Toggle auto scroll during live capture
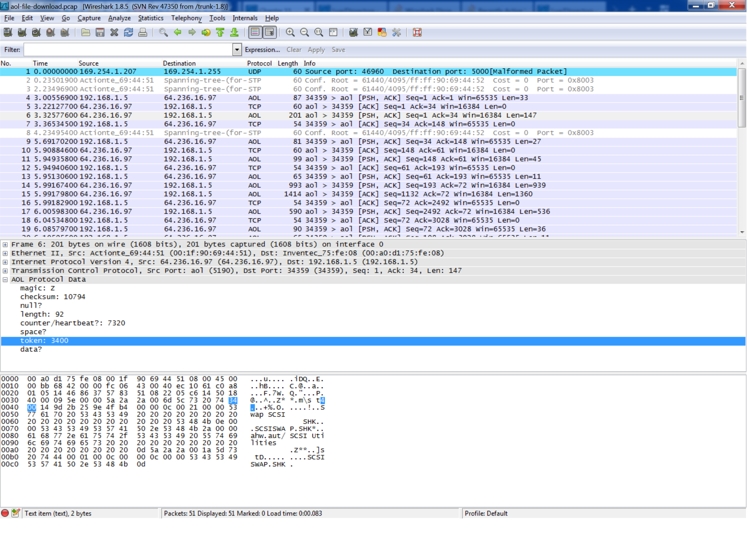748x560 pixels. click(270, 32)
